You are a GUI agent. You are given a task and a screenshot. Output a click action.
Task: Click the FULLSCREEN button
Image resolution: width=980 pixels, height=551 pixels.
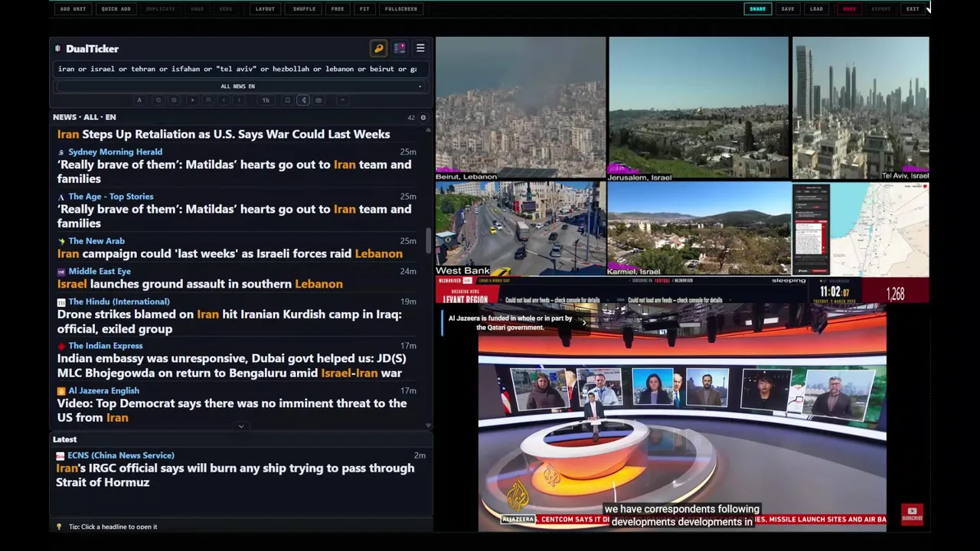click(x=401, y=9)
